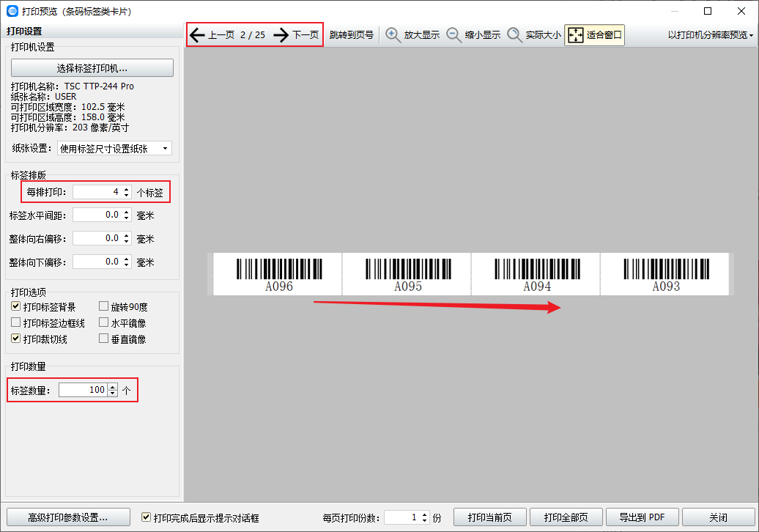The width and height of the screenshot is (759, 532).
Task: Click 可打印区域高度 158.0 毫米 text
Action: 67,117
